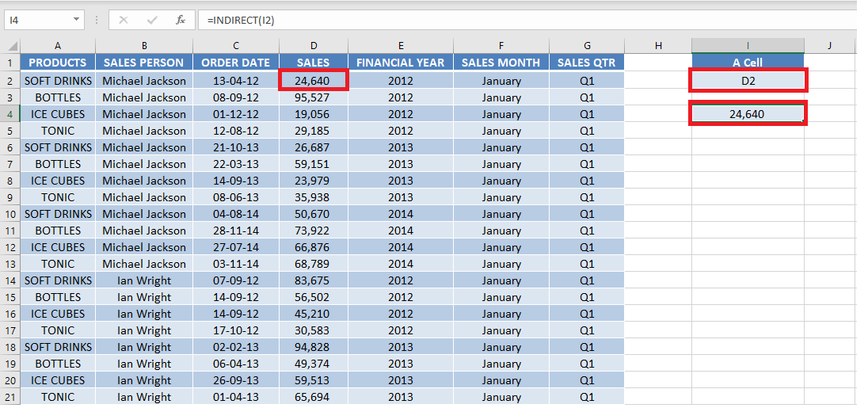Open the Name Box dropdown arrow
The width and height of the screenshot is (868, 408).
76,21
